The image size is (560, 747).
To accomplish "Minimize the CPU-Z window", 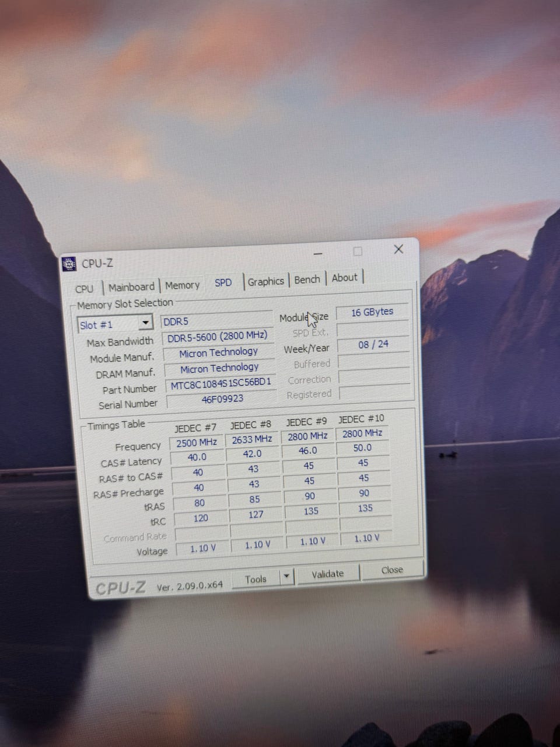I will (x=318, y=254).
